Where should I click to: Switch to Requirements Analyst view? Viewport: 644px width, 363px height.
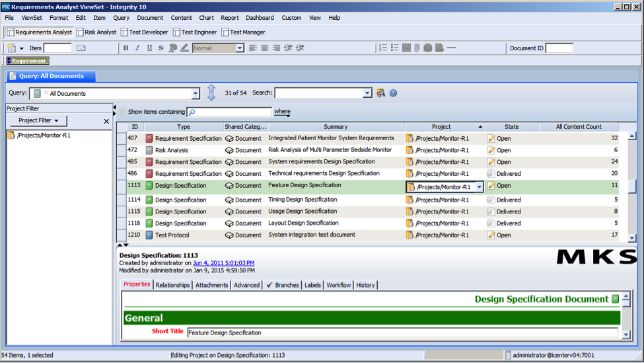point(40,32)
